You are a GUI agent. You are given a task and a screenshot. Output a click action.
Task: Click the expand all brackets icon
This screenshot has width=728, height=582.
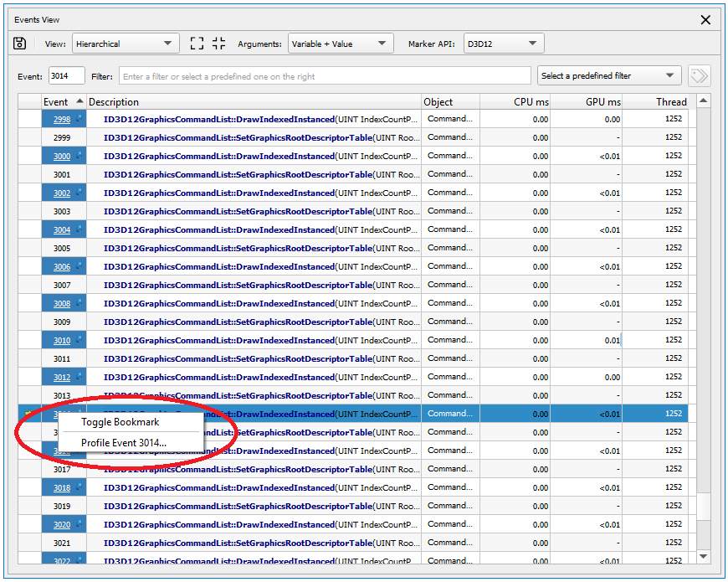tap(197, 44)
